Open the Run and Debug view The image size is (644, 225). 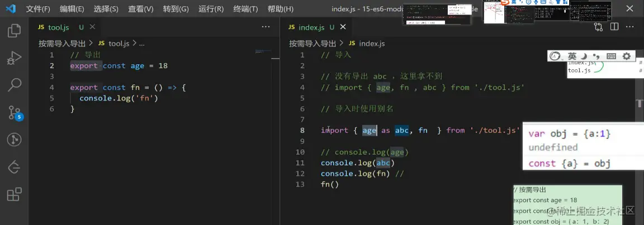(x=15, y=58)
